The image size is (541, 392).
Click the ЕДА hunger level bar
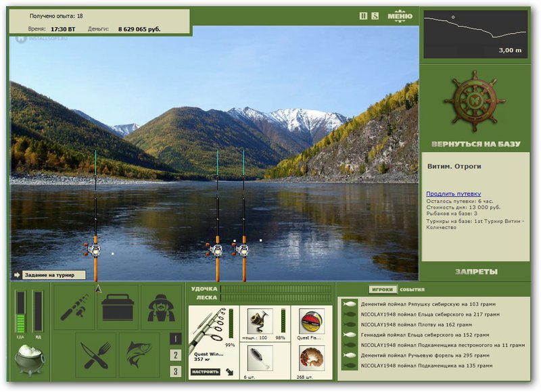(x=21, y=312)
